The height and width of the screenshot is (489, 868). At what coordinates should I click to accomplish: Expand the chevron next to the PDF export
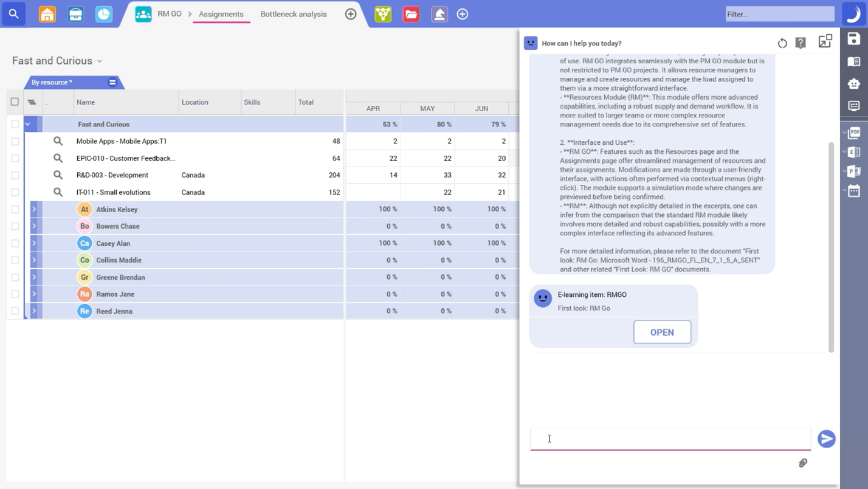(x=844, y=133)
